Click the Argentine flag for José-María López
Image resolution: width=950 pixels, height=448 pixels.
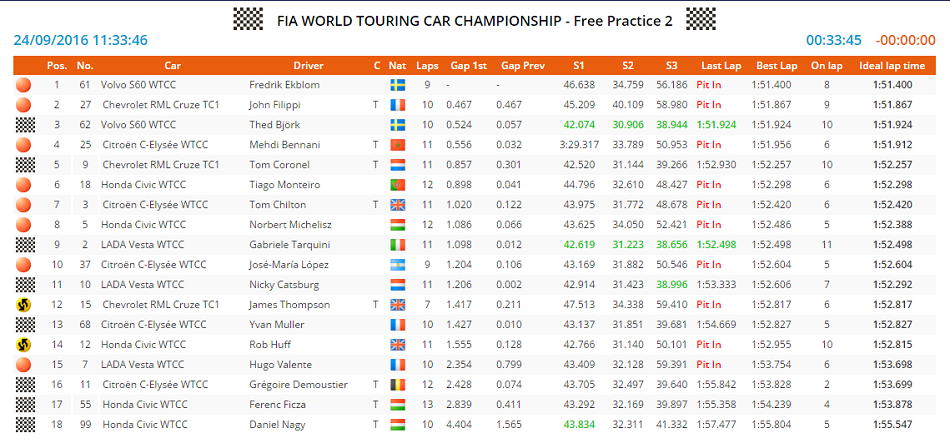[397, 265]
